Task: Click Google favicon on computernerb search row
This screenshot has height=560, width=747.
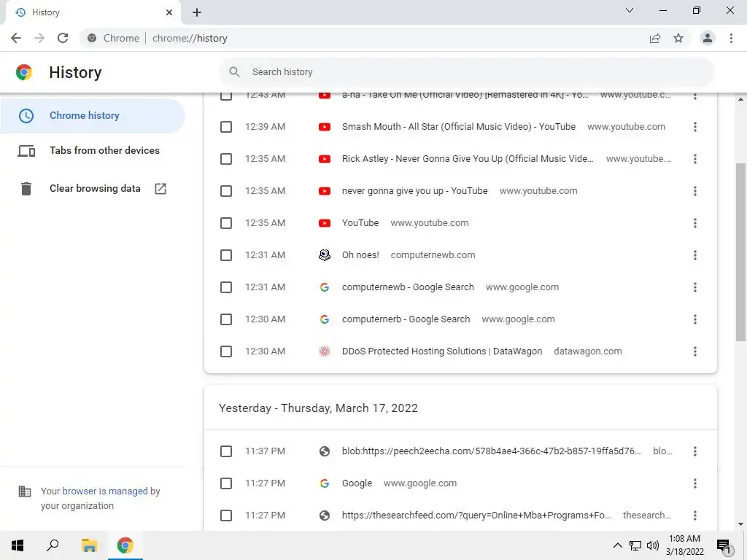Action: tap(325, 319)
